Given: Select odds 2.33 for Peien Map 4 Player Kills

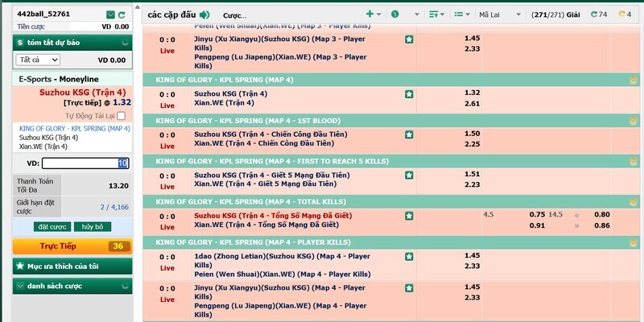Looking at the screenshot, I should click(x=472, y=266).
